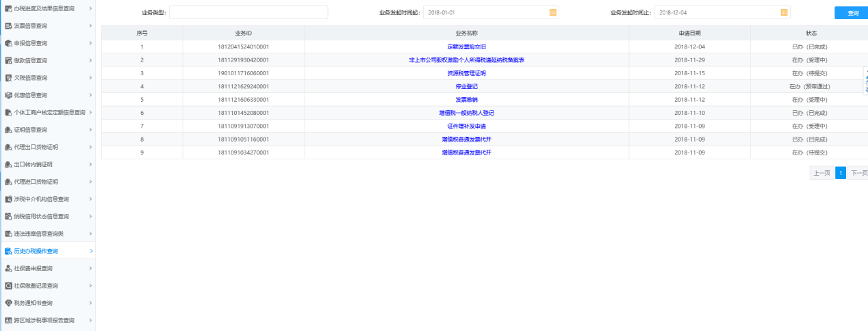868x331 pixels.
Task: Expand the 缴款信息查询 chevron arrow
Action: pos(90,60)
